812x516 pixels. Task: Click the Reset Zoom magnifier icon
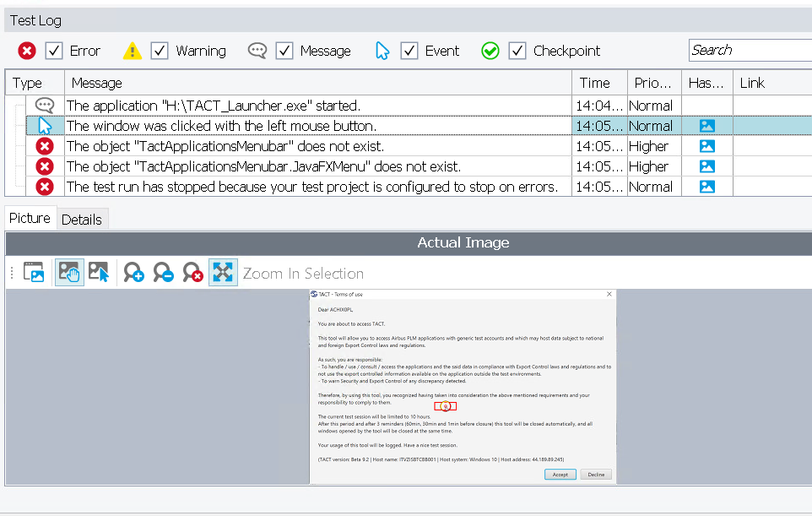click(x=192, y=272)
